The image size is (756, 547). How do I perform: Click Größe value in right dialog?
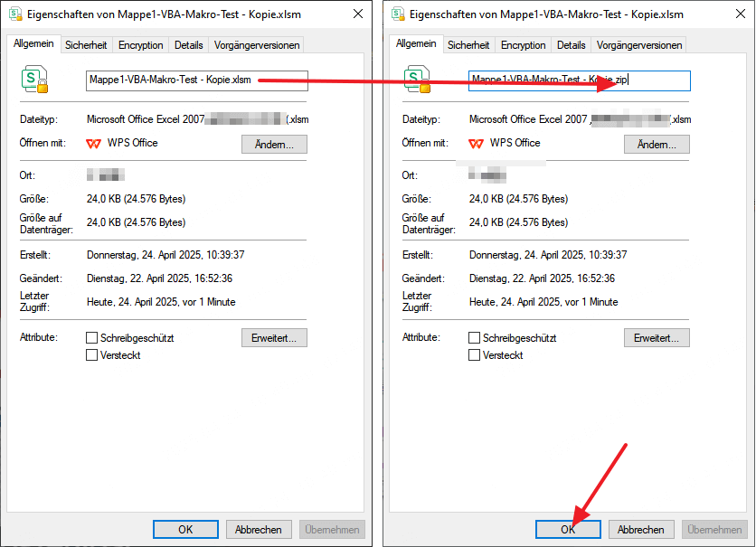coord(518,199)
